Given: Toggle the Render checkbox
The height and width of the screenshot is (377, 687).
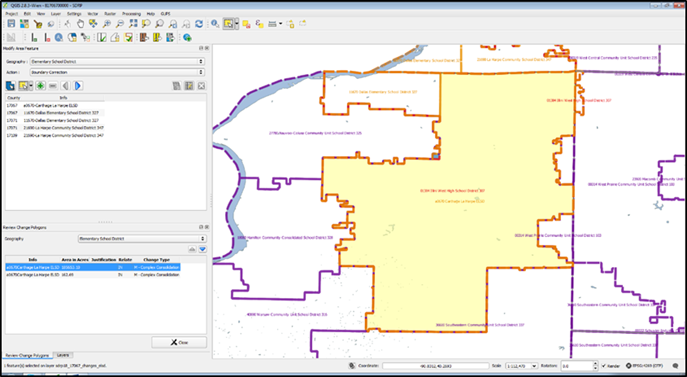Looking at the screenshot, I should (603, 366).
